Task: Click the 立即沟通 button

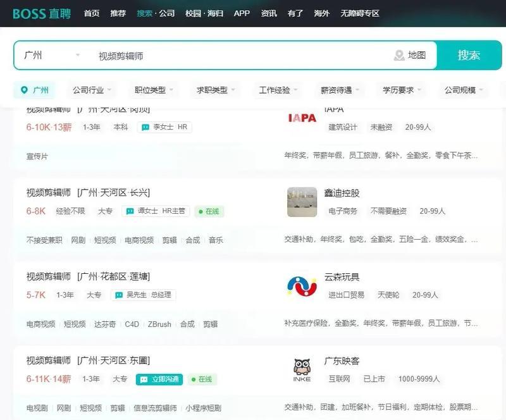Action: coord(159,380)
